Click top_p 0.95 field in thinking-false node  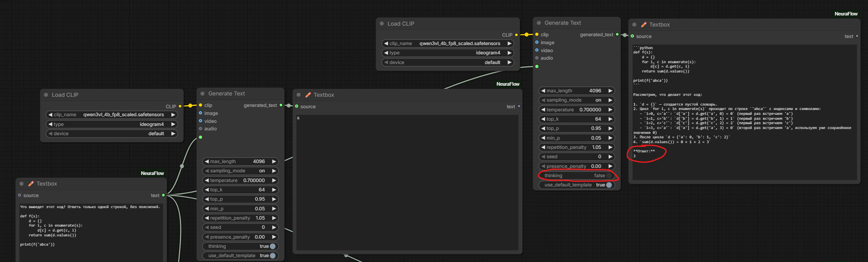(x=576, y=128)
